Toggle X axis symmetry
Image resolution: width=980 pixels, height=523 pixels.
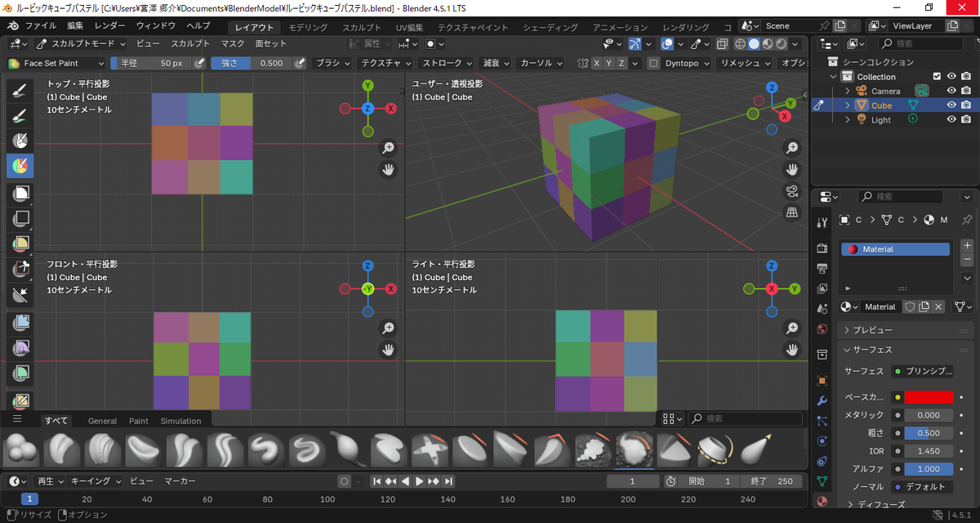(597, 63)
